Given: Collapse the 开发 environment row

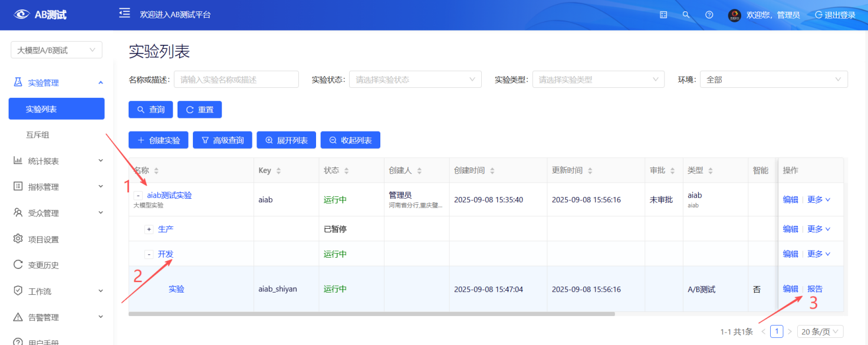Looking at the screenshot, I should (149, 254).
